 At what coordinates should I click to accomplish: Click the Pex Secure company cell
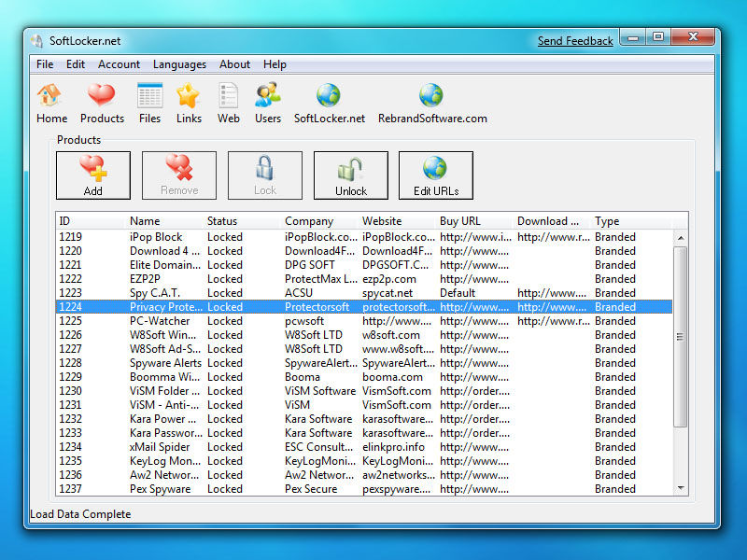coord(311,489)
